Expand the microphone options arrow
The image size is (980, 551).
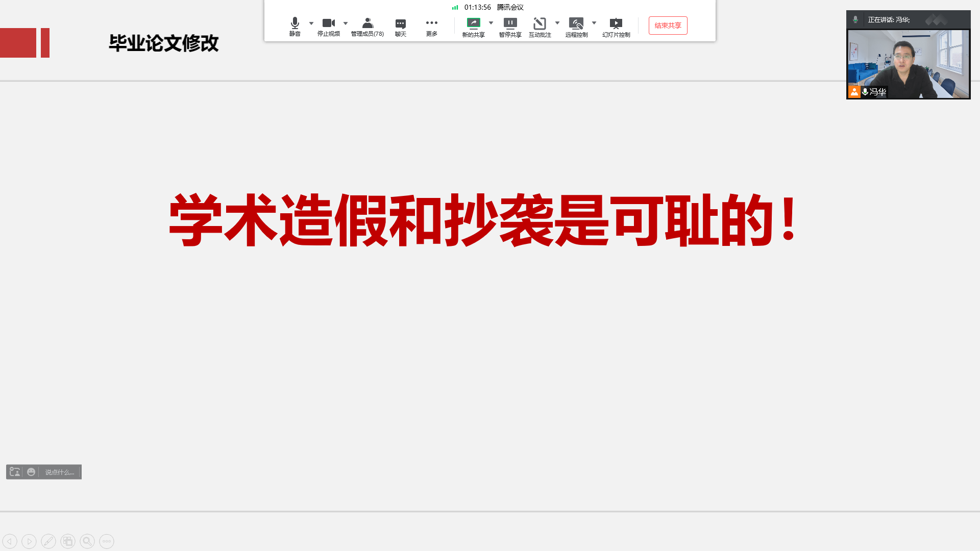point(311,23)
